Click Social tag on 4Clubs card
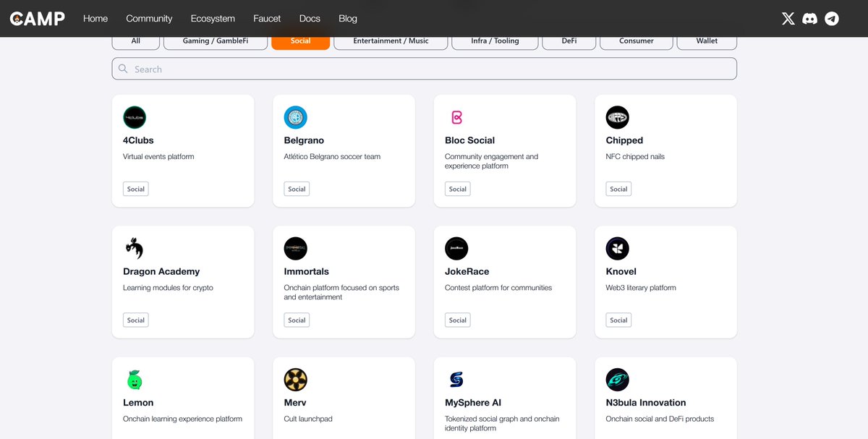The width and height of the screenshot is (868, 439). click(x=136, y=189)
